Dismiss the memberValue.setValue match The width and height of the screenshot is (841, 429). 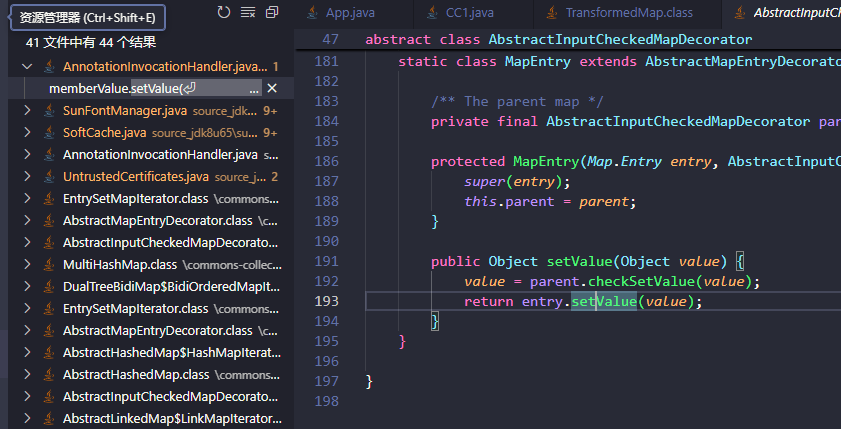click(x=272, y=88)
